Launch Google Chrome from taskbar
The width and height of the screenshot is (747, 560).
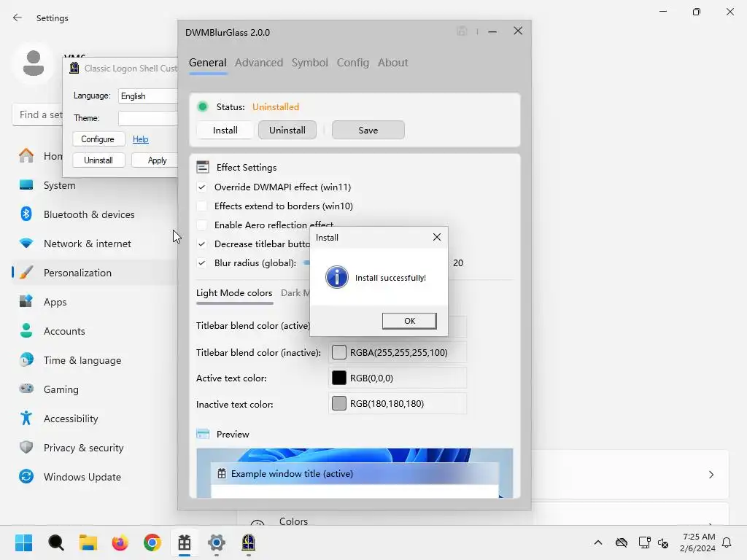(x=152, y=542)
